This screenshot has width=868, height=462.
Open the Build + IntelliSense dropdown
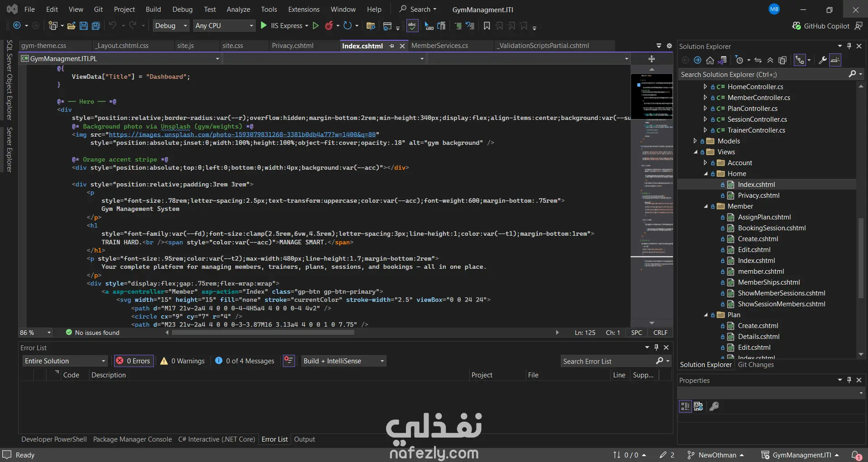[344, 361]
